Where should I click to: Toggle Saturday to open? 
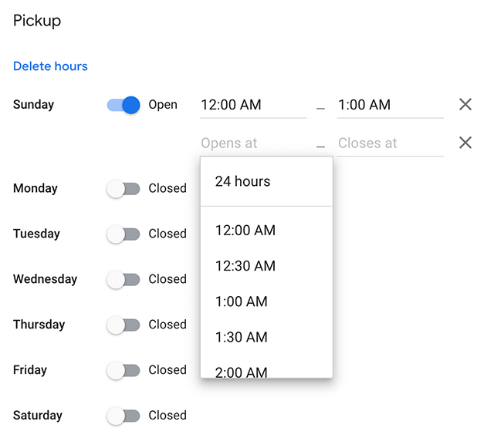[123, 416]
